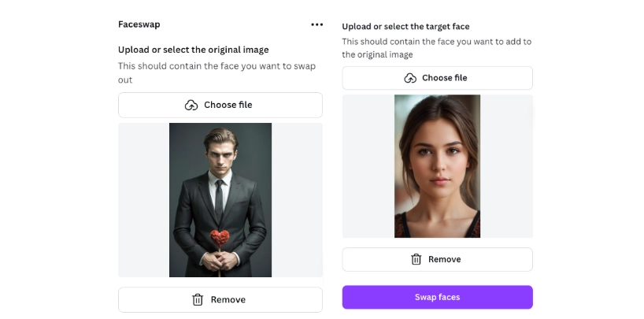Click the purple Swap faces button

[437, 297]
